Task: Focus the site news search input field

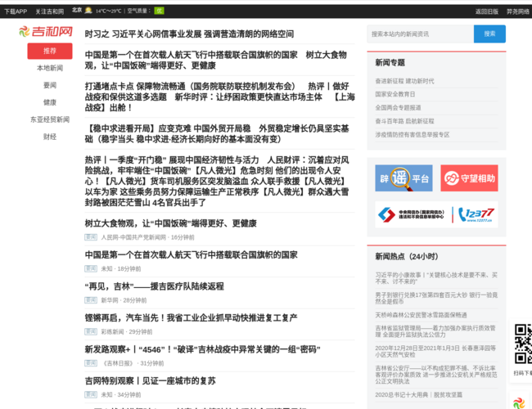Action: coord(421,34)
